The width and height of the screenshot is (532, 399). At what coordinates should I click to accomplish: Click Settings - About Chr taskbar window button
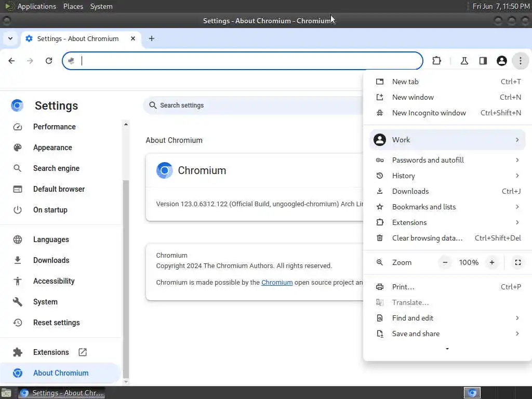coord(61,393)
